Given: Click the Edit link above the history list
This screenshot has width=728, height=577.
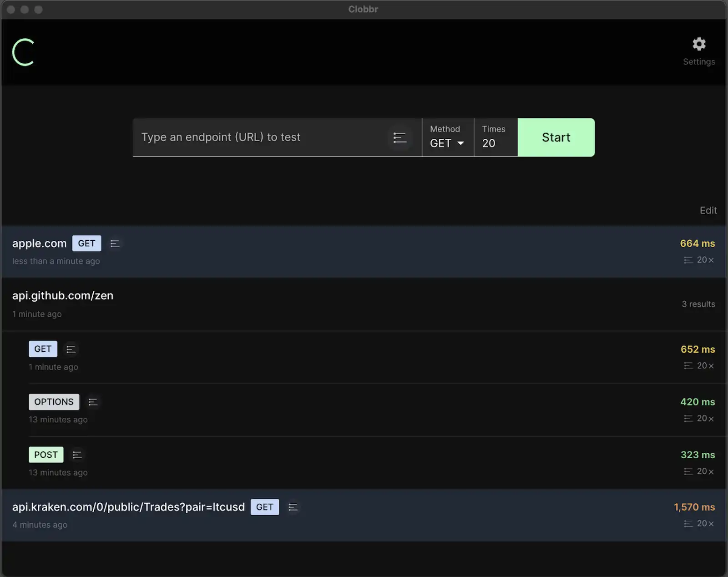Looking at the screenshot, I should 708,210.
